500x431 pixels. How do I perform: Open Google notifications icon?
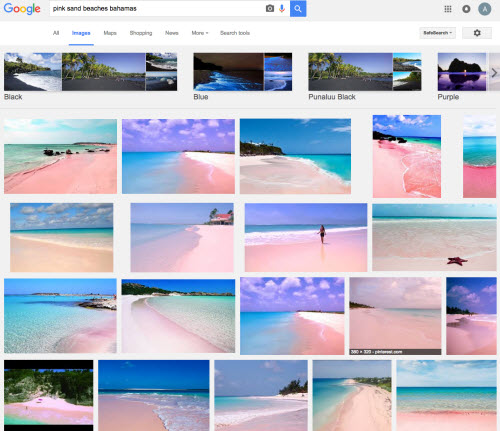pyautogui.click(x=466, y=9)
